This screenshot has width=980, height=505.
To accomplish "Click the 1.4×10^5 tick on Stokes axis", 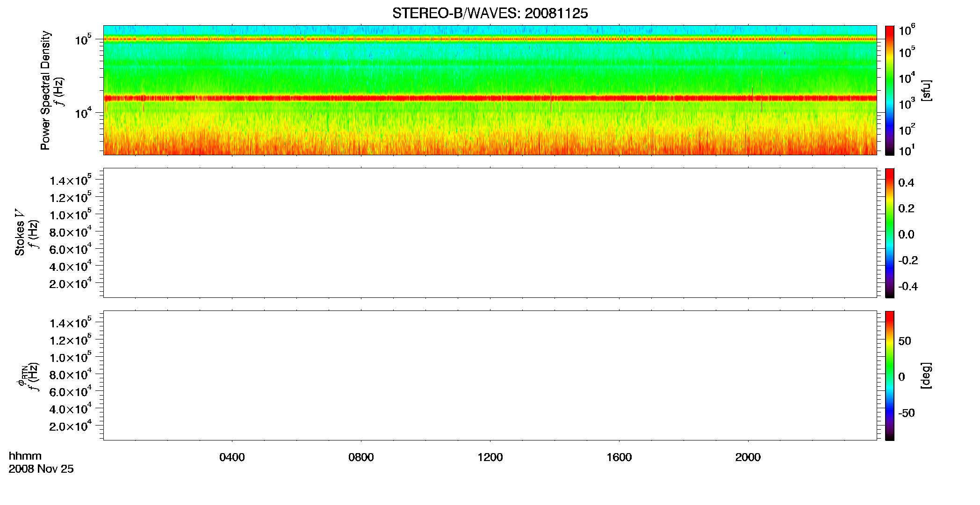I will 70,180.
